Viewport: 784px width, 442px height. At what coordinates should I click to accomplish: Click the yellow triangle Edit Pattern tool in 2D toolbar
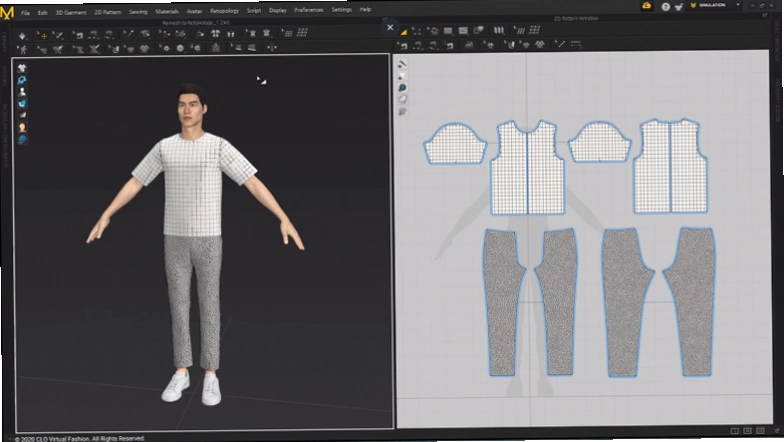[404, 32]
